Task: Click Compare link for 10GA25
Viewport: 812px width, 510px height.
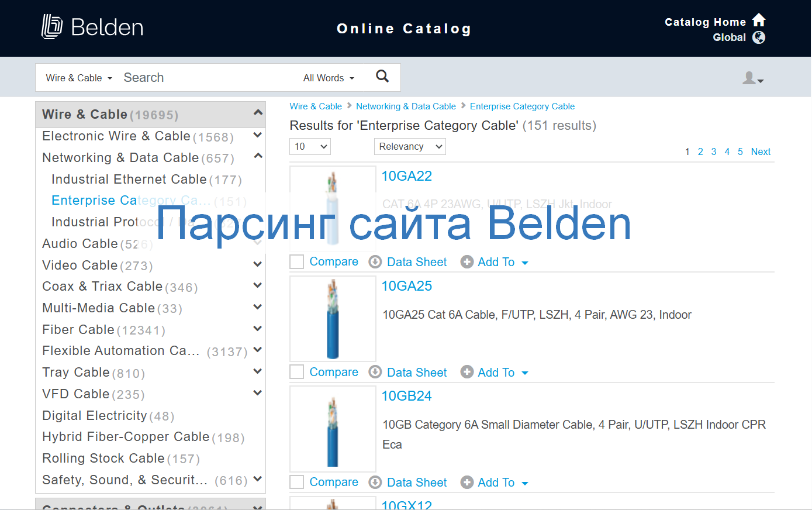Action: coord(334,372)
